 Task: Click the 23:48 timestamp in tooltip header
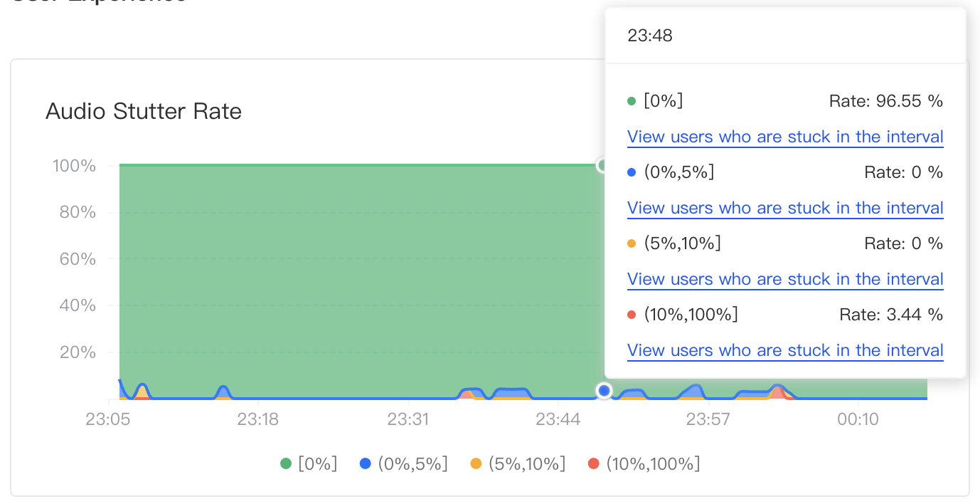650,36
